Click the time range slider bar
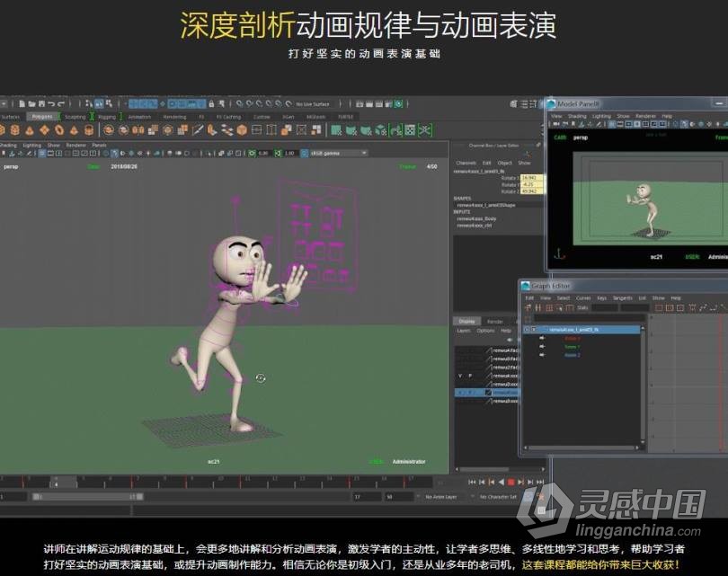 point(88,497)
